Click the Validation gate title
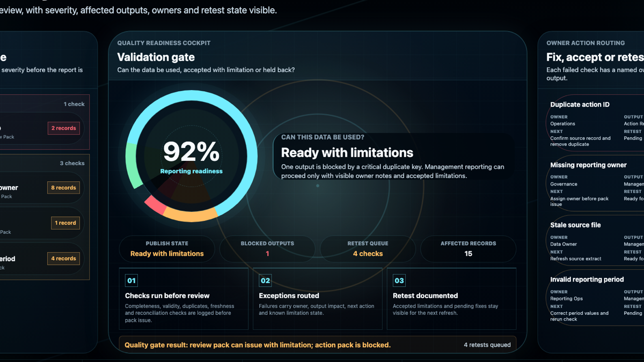Viewport: 644px width, 362px height. (x=156, y=57)
